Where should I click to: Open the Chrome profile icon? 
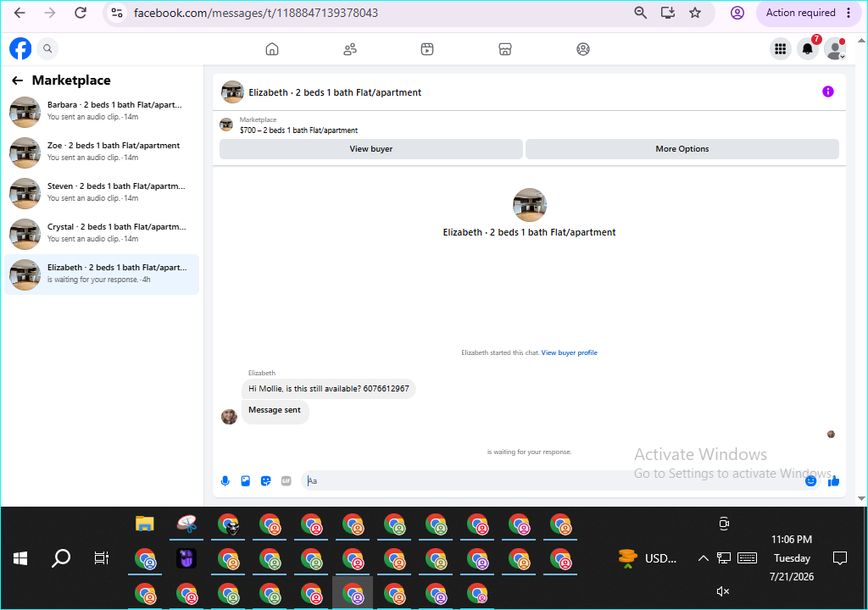(x=737, y=13)
